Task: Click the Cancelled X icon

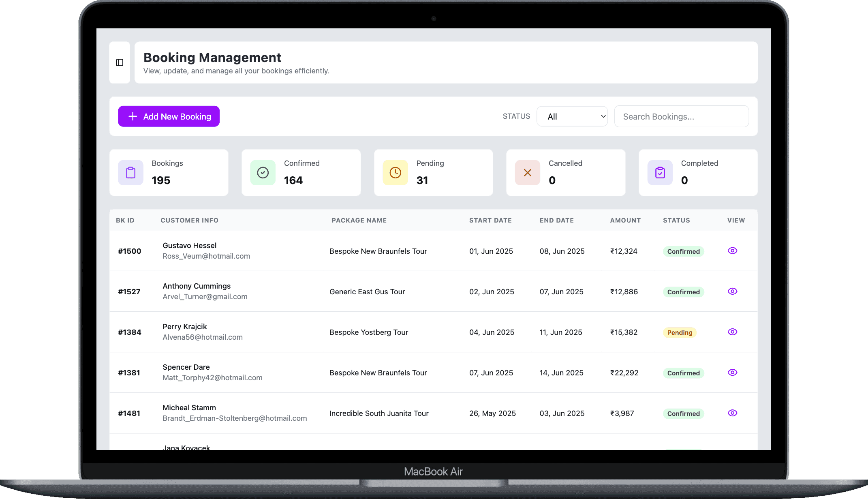Action: 527,172
